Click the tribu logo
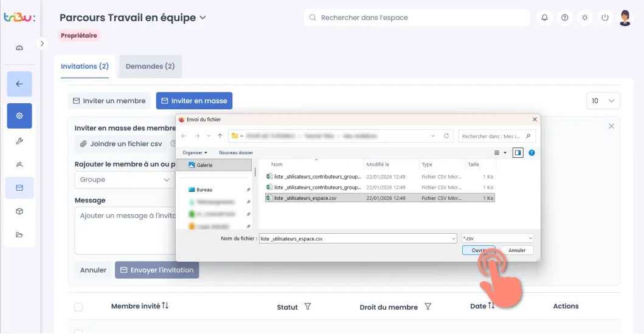Image resolution: width=644 pixels, height=334 pixels. coord(19,18)
